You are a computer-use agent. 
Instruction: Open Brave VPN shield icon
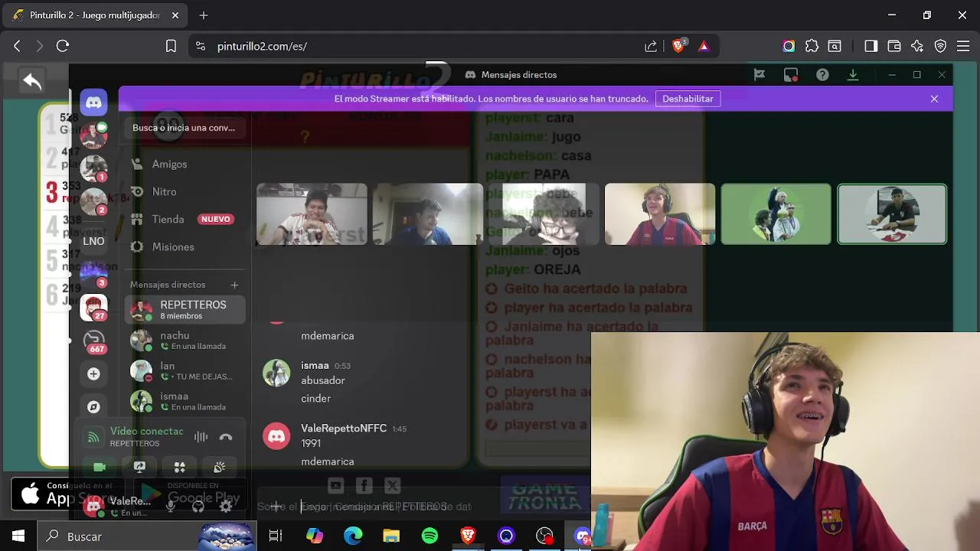[x=940, y=46]
